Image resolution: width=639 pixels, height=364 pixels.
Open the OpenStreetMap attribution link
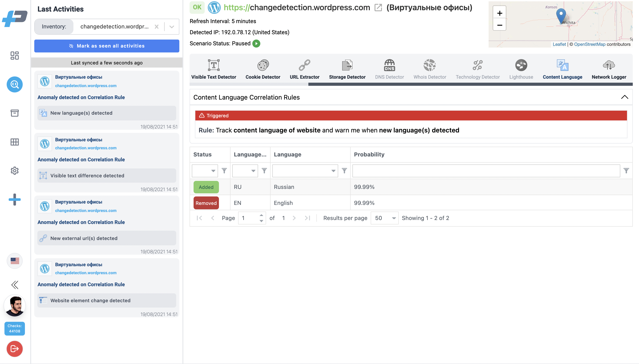point(589,44)
